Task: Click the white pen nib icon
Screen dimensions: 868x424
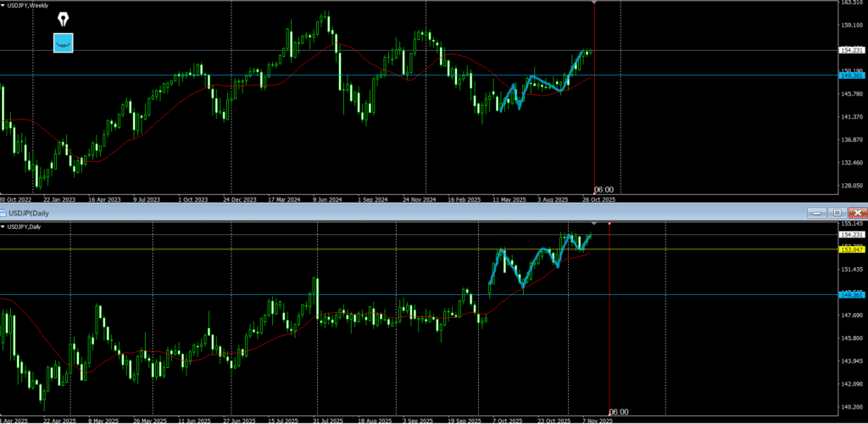Action: pos(64,19)
